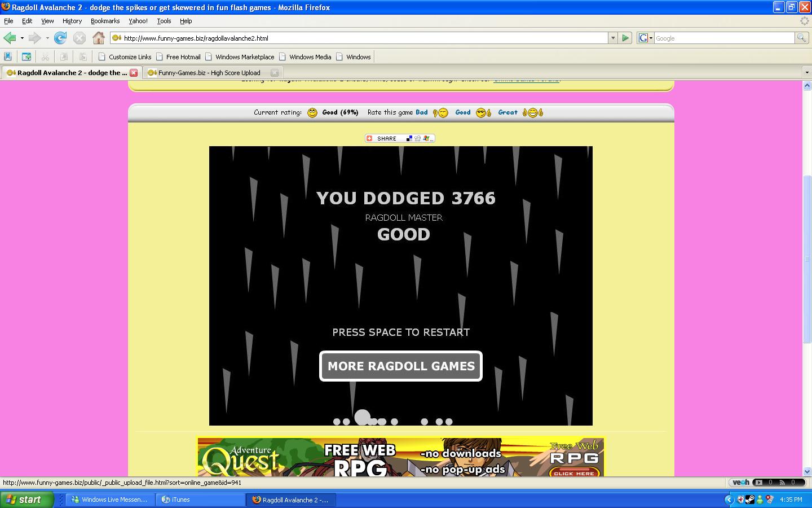Click into the Google search box

click(724, 38)
